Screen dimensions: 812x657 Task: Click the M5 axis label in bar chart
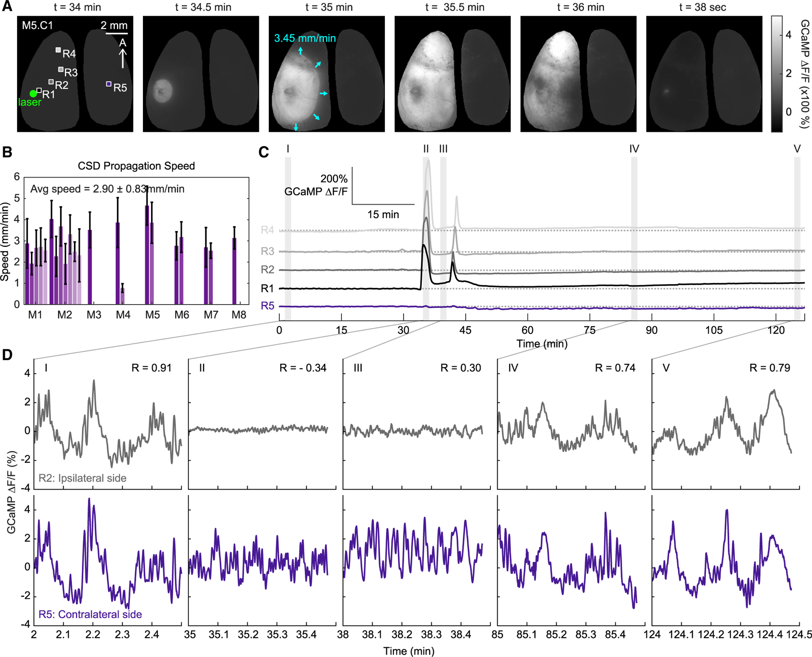[x=152, y=315]
